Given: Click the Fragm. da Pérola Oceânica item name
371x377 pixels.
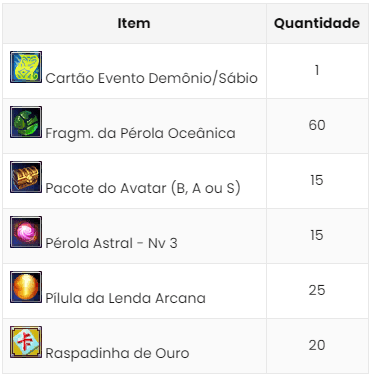Looking at the screenshot, I should click(140, 133).
